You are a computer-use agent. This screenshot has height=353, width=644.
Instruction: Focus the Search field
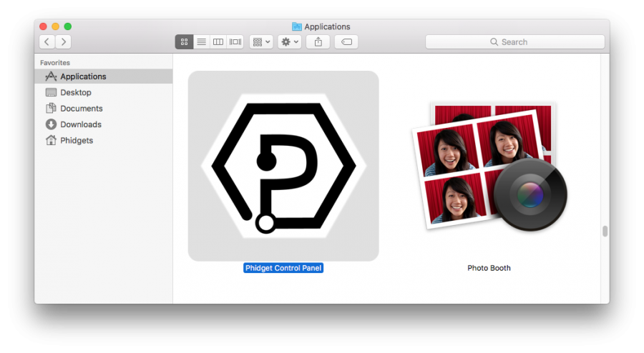(515, 42)
